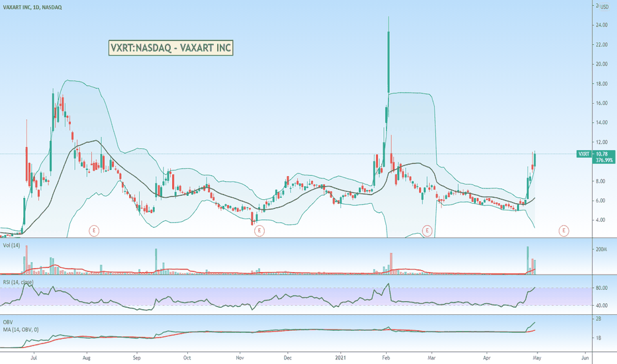Click the Mar date on time axis
The height and width of the screenshot is (364, 617).
click(432, 357)
